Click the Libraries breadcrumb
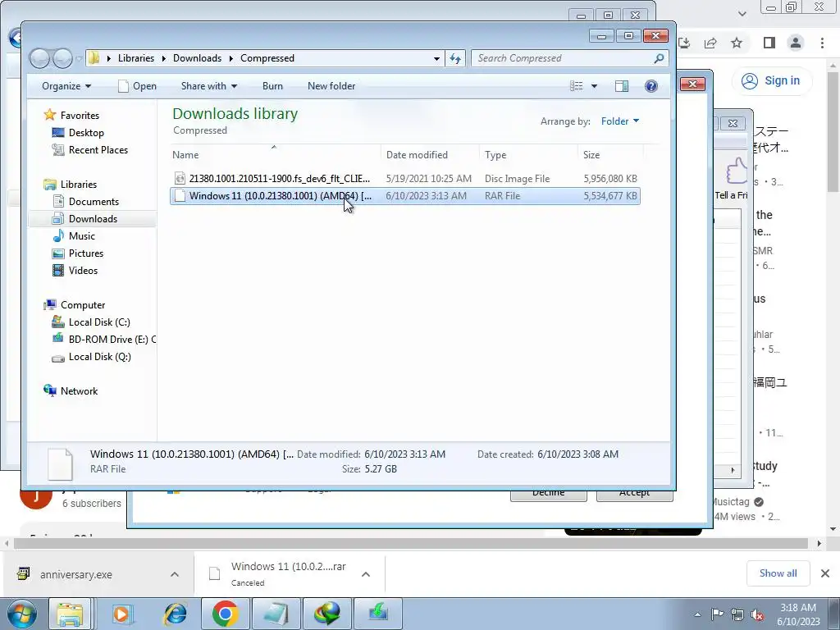The height and width of the screenshot is (630, 840). (x=136, y=58)
